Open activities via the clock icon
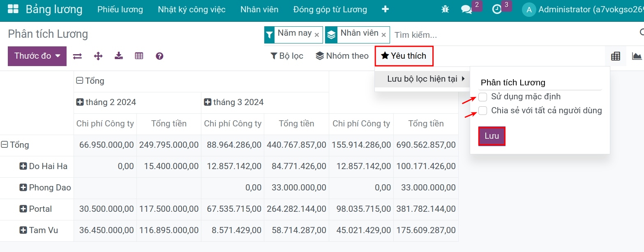Image resolution: width=644 pixels, height=252 pixels. [496, 8]
